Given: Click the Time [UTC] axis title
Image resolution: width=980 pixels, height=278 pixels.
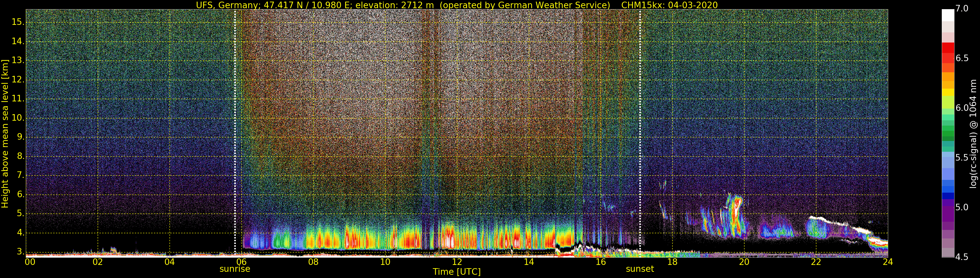Looking at the screenshot, I should [x=457, y=272].
